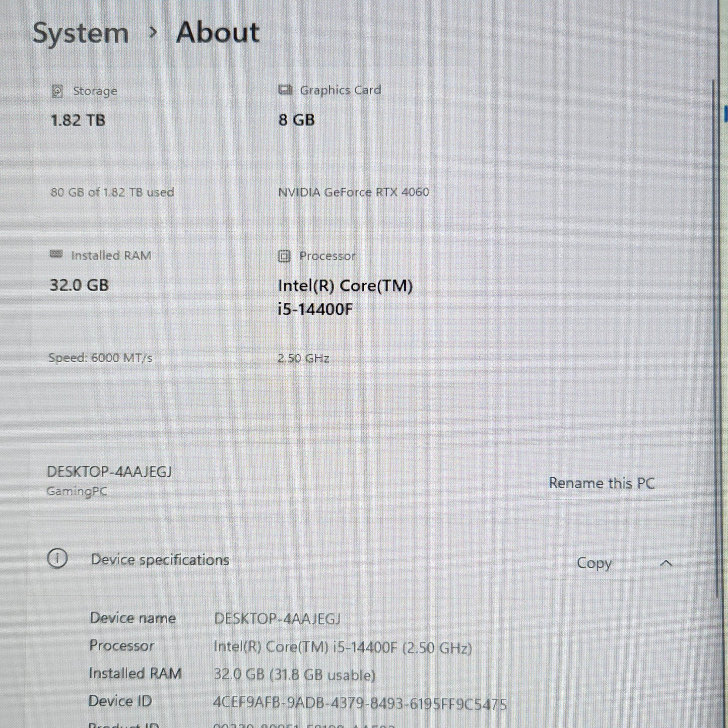Select the About breadcrumb label
The image size is (728, 728).
[218, 33]
